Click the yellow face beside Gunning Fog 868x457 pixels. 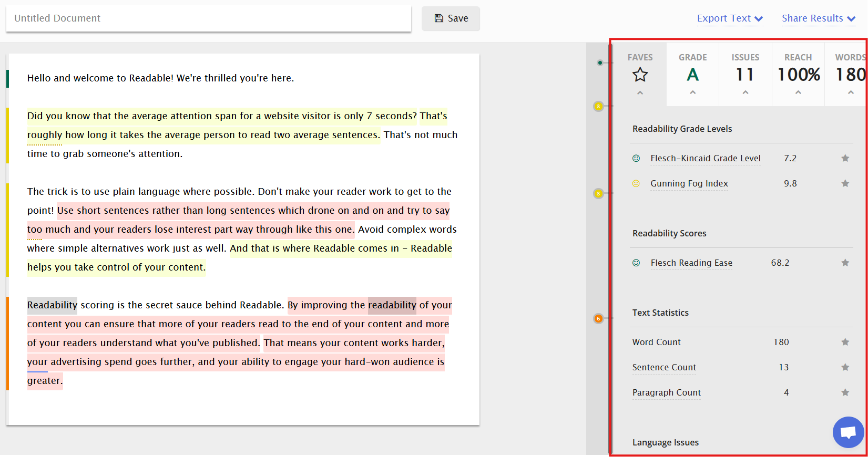(636, 183)
